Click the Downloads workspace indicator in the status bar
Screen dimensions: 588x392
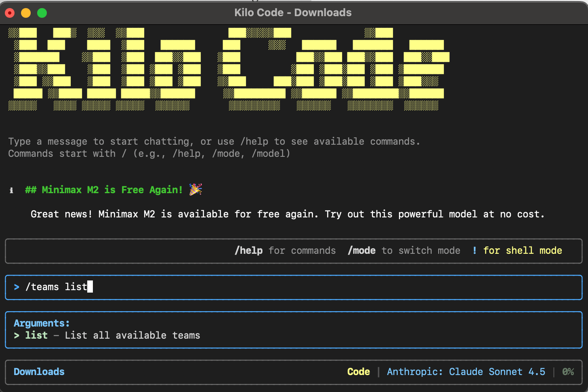(x=39, y=371)
